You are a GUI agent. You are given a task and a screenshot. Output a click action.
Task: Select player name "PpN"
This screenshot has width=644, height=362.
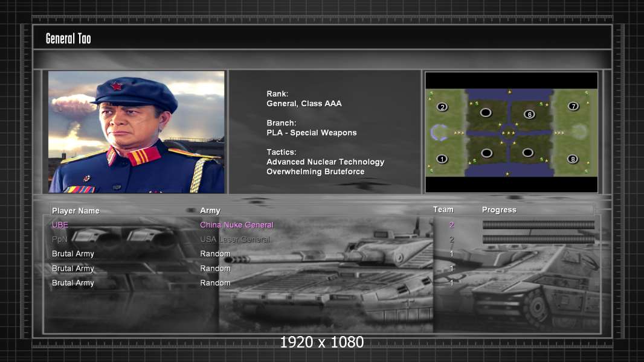click(60, 240)
